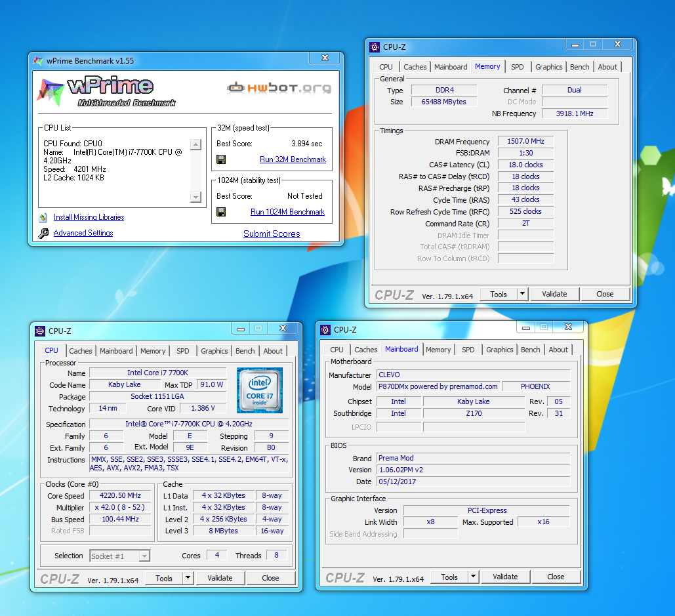This screenshot has width=675, height=616.
Task: Open Caches tab in the Intel processor window
Action: point(81,351)
